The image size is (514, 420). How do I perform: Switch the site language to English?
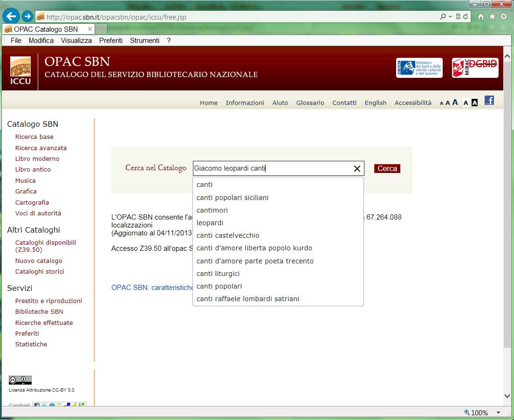pyautogui.click(x=376, y=103)
